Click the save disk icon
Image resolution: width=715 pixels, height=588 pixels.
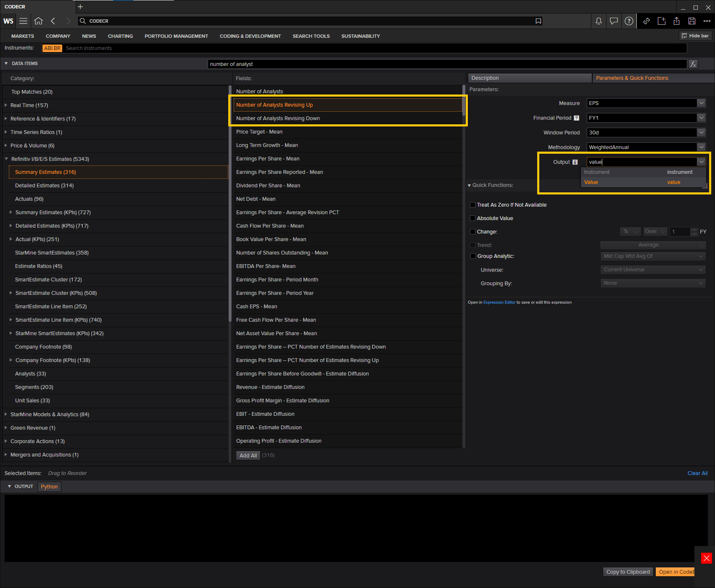point(692,21)
